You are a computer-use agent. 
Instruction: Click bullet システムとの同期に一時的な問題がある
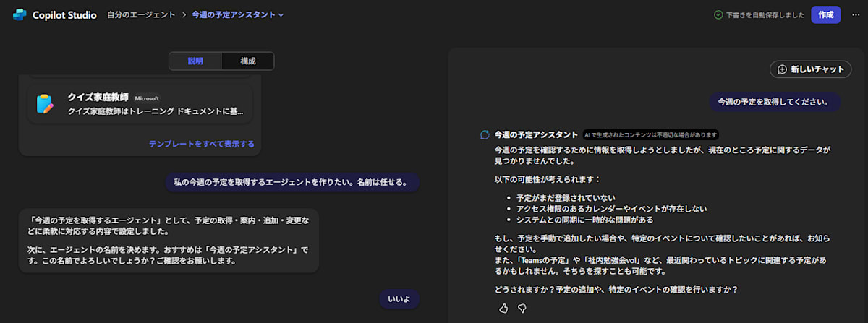[x=584, y=219]
